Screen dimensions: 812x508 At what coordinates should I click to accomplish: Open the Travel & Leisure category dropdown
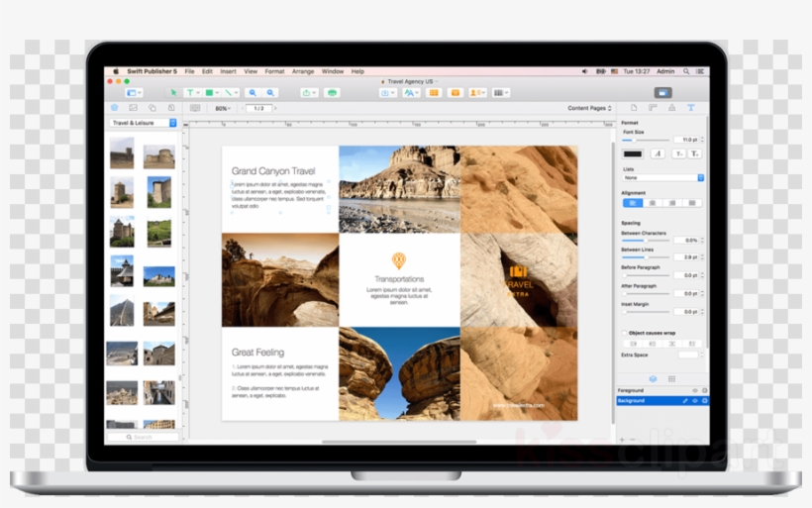point(144,123)
